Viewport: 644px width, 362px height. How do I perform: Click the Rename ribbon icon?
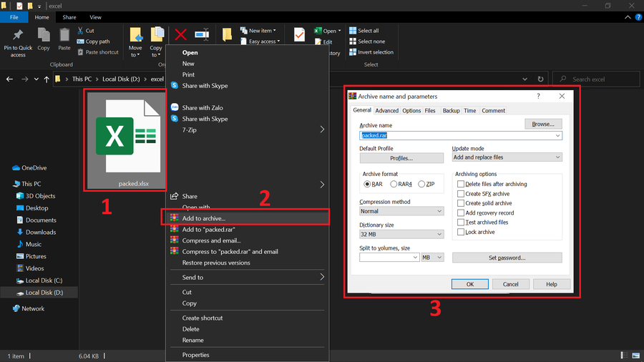pos(202,35)
